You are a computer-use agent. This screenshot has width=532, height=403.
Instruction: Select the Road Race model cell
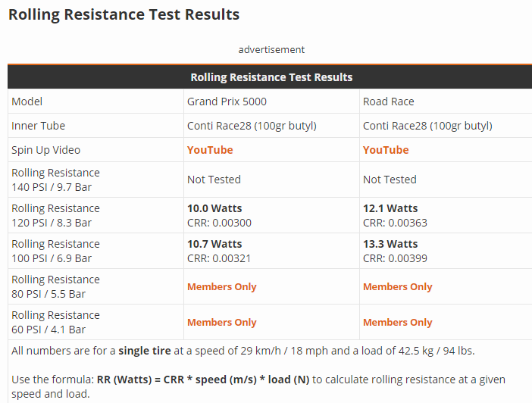tap(388, 102)
